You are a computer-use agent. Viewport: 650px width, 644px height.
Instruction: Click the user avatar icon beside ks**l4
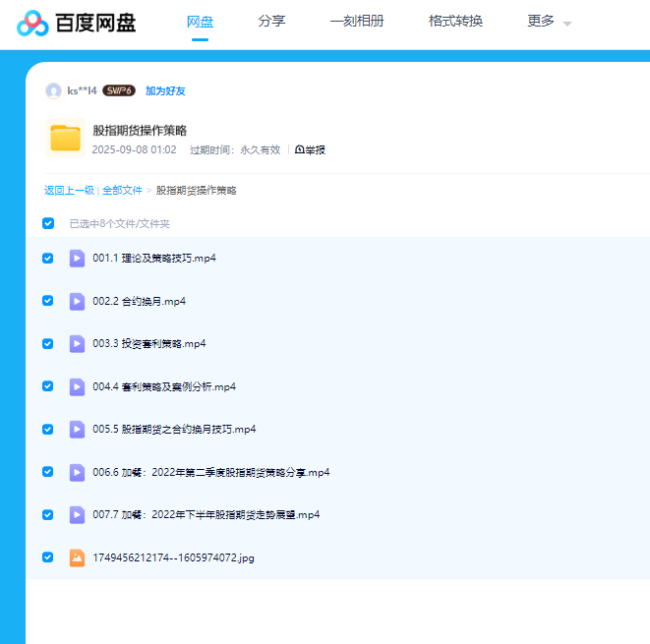tap(53, 90)
